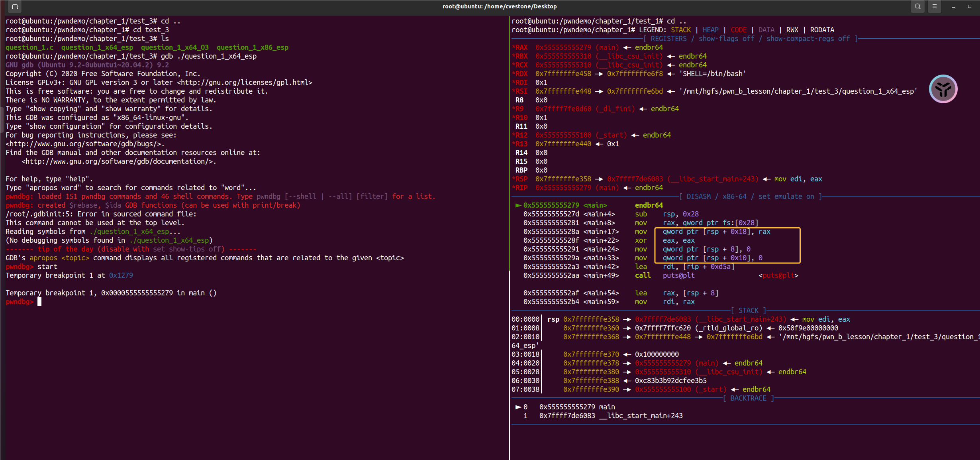The image size is (980, 460).
Task: Click the gdb documentation URL
Action: 117,161
